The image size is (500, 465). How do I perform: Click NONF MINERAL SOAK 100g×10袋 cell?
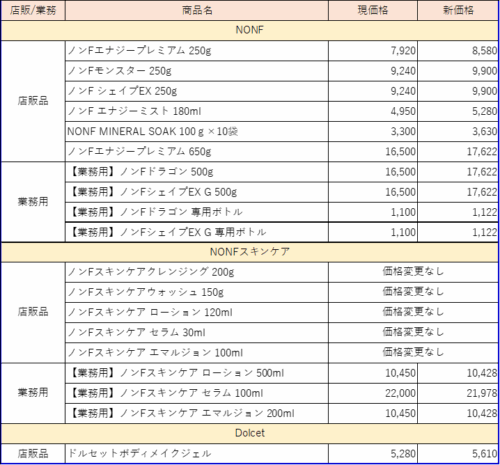(x=197, y=131)
